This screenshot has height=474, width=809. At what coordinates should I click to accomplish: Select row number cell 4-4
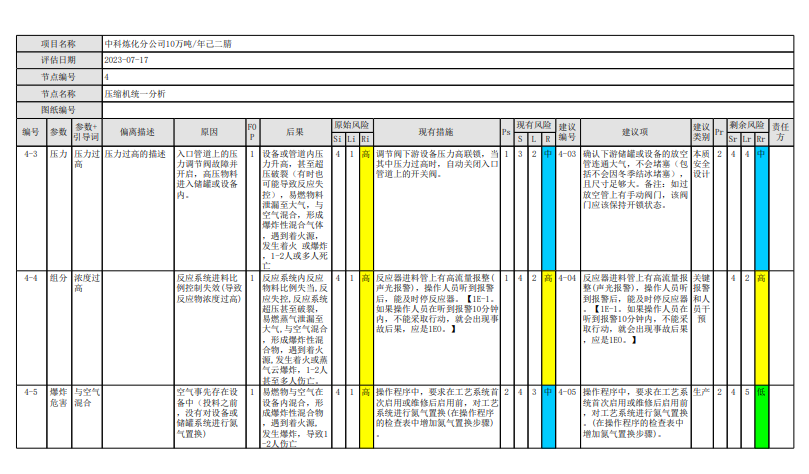coord(31,328)
